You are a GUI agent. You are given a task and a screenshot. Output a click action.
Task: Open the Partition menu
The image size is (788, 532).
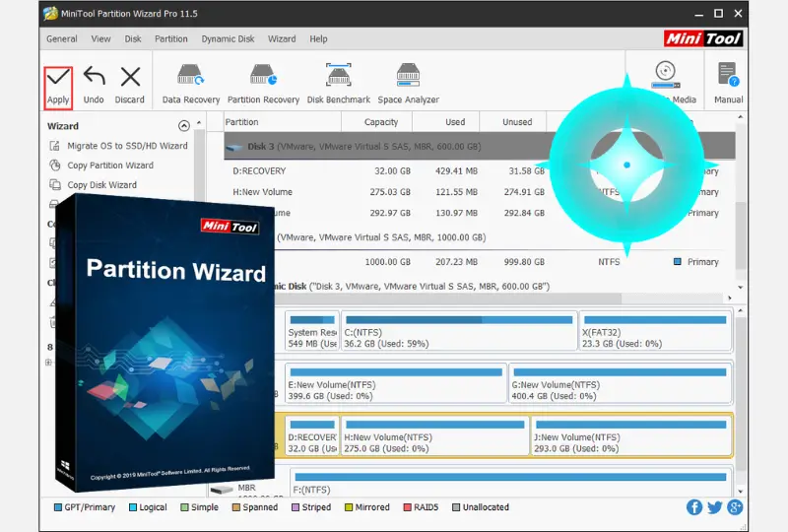tap(170, 38)
